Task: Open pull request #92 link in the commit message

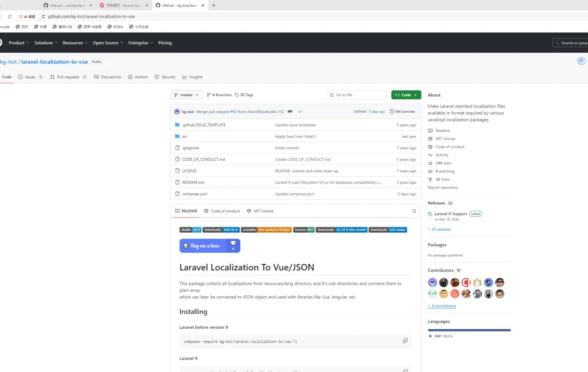Action: (234, 112)
